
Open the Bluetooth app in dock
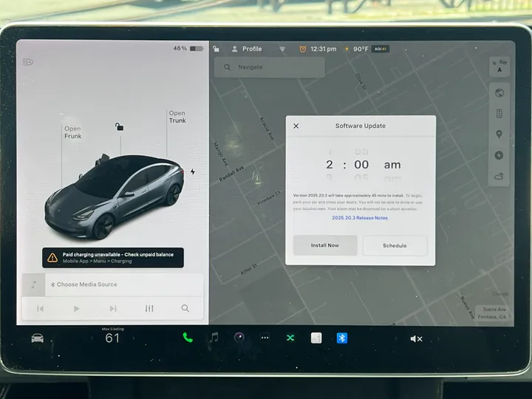pyautogui.click(x=342, y=338)
